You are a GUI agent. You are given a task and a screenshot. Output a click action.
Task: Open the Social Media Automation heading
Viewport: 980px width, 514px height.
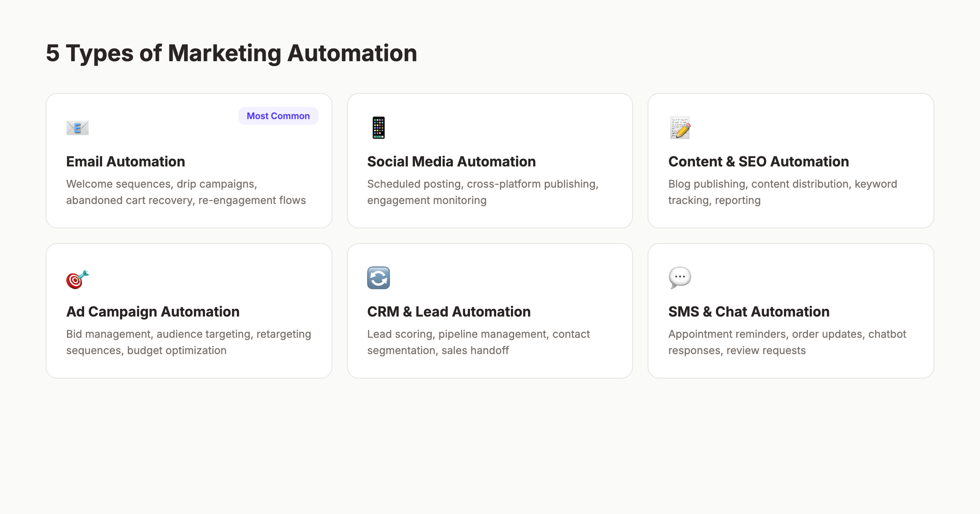(451, 162)
